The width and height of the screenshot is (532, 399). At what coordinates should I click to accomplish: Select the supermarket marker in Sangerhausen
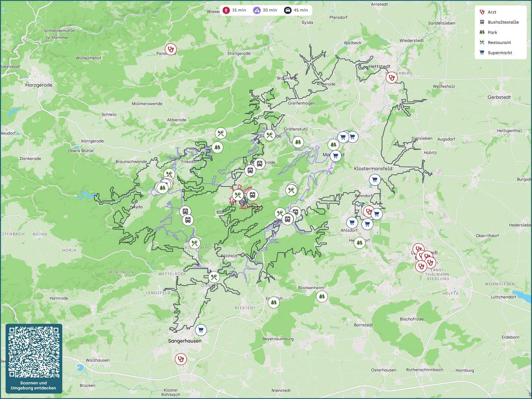coord(201,330)
